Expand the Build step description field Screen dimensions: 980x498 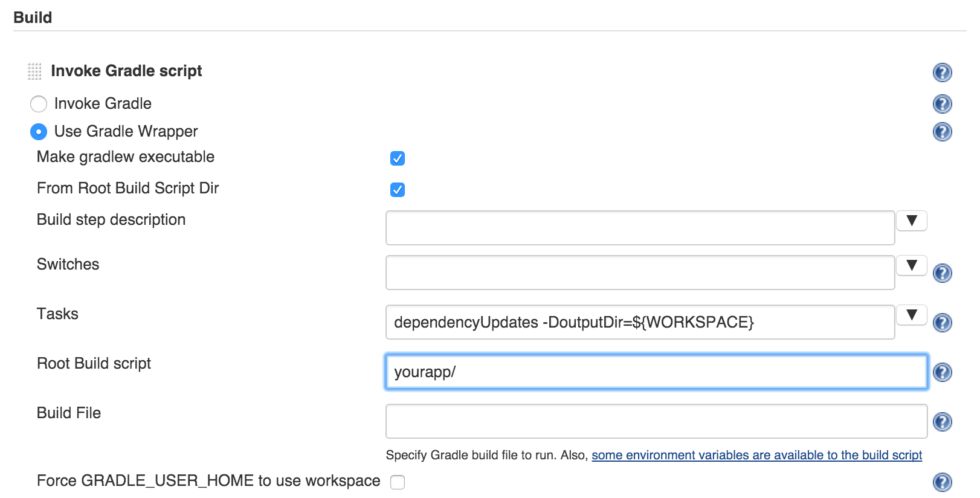911,221
